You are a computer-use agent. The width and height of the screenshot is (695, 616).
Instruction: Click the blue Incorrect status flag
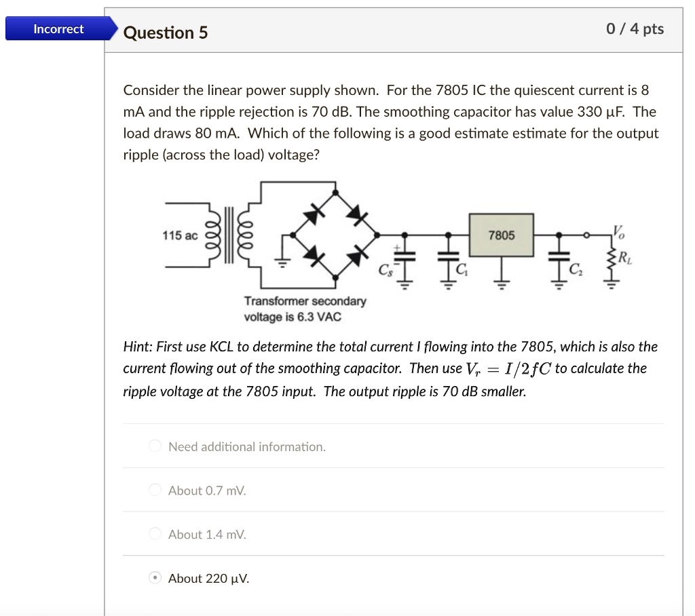[x=59, y=28]
